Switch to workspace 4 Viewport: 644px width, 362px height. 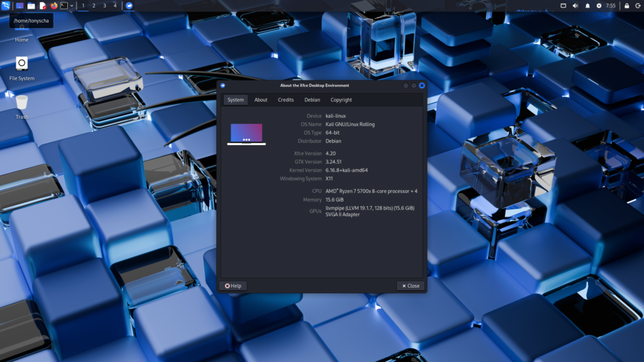pyautogui.click(x=114, y=6)
